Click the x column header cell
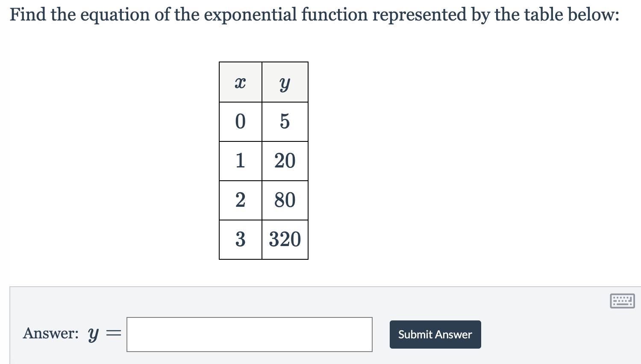 (241, 82)
